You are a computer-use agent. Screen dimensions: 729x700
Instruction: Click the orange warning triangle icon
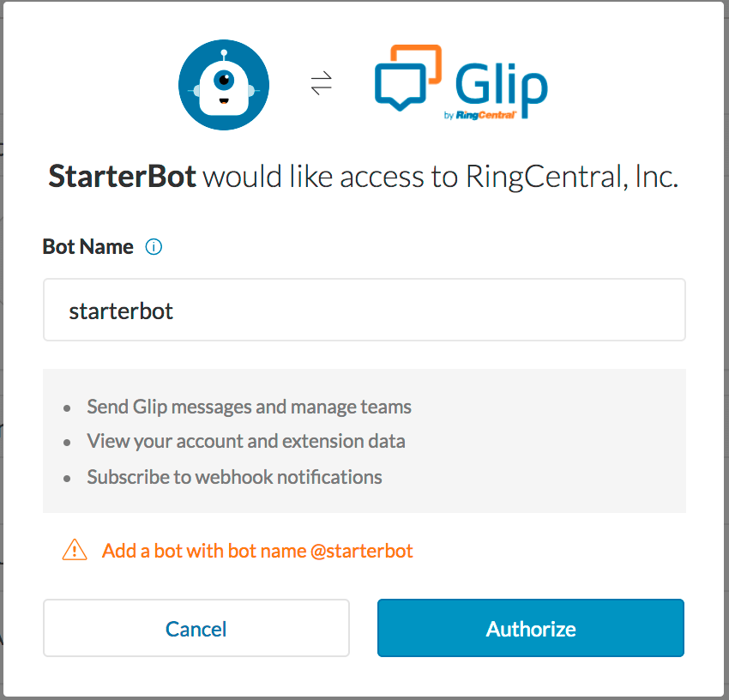point(75,551)
